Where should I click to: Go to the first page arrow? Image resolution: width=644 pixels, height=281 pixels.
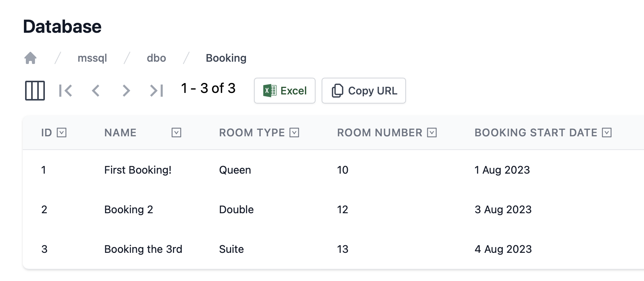[x=65, y=91]
